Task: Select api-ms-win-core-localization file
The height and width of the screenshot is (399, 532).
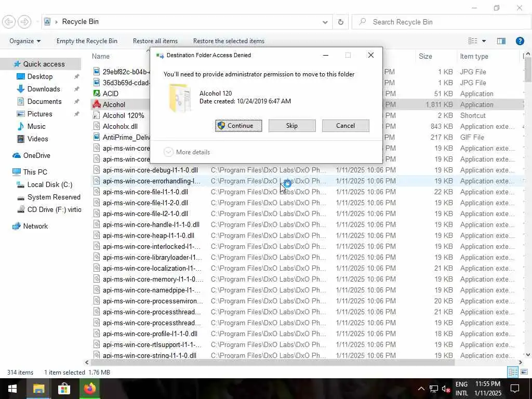Action: (x=152, y=268)
